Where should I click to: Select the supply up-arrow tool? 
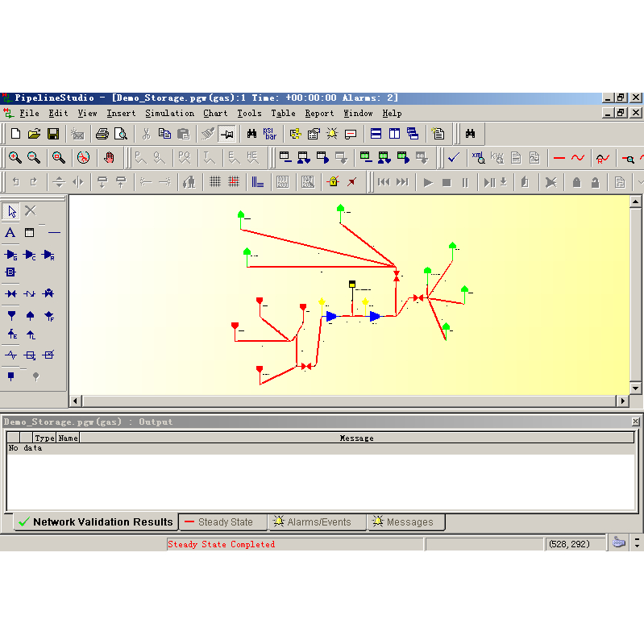tap(30, 315)
